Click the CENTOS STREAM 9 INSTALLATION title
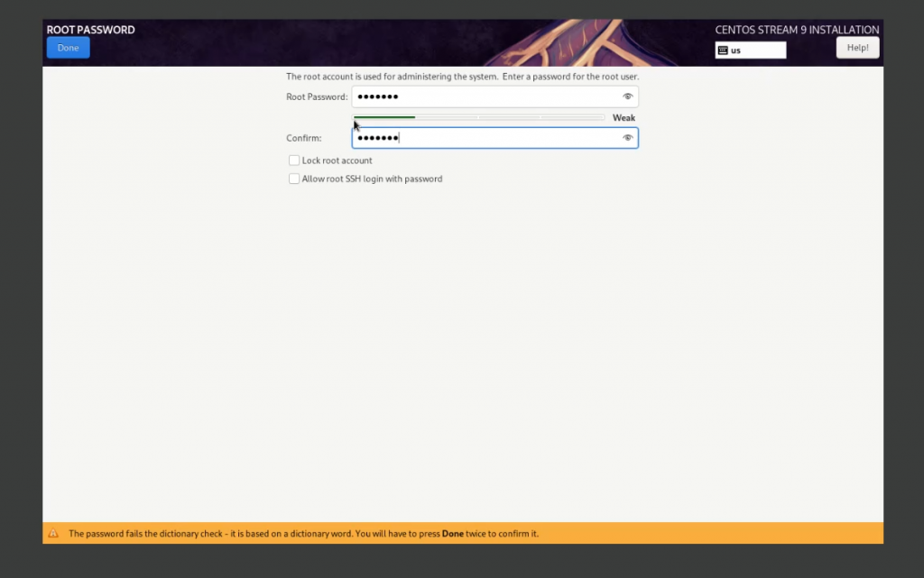Screen dimensions: 924x578 tap(797, 30)
